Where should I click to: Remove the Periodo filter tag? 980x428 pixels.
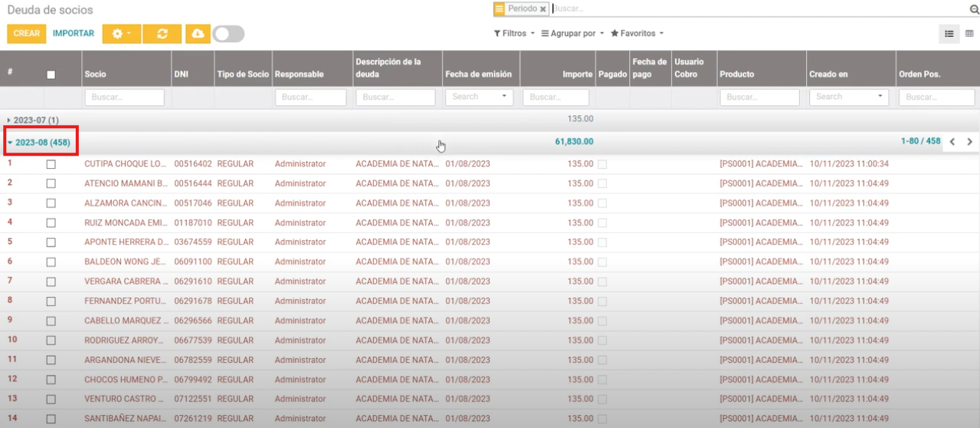pyautogui.click(x=542, y=9)
